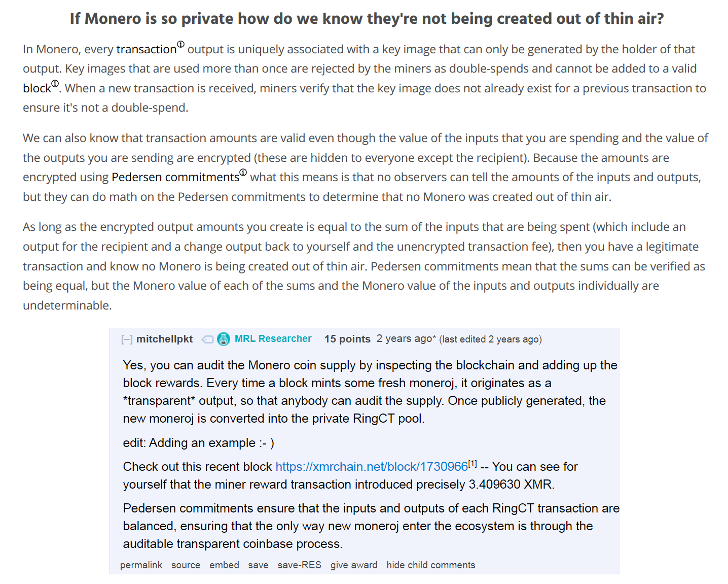Collapse mitchellpkt's comment thread

coord(127,339)
